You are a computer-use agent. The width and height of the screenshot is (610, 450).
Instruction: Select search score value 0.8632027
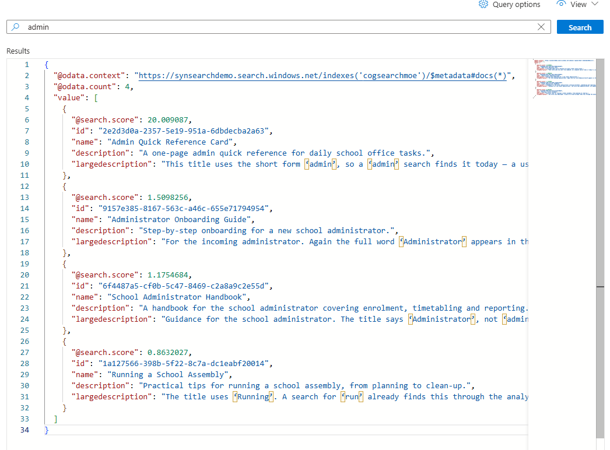[168, 352]
